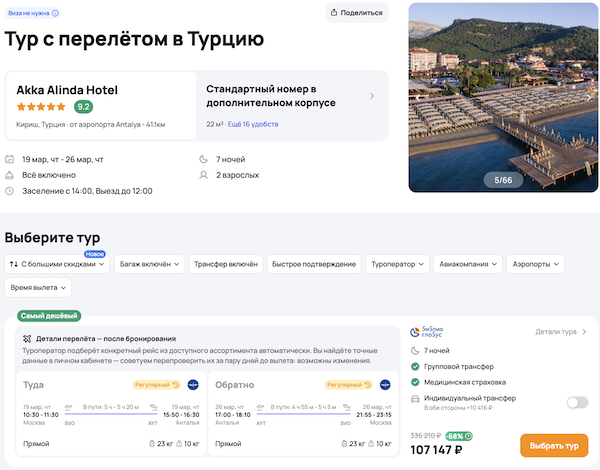
Task: Click the 9.2 hotel rating badge
Action: pyautogui.click(x=83, y=107)
